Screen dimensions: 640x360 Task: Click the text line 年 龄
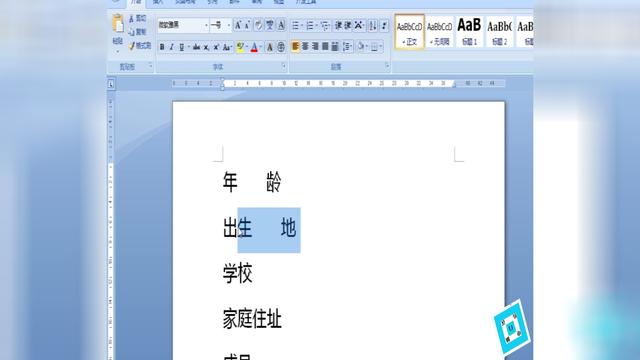(252, 182)
